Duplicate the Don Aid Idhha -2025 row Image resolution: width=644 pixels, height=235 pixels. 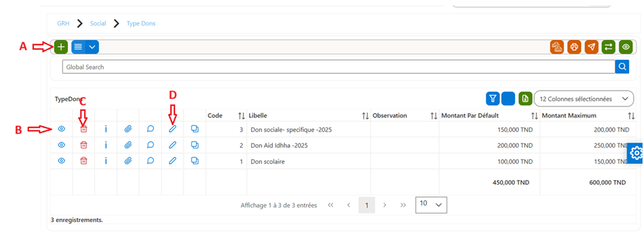coord(195,145)
